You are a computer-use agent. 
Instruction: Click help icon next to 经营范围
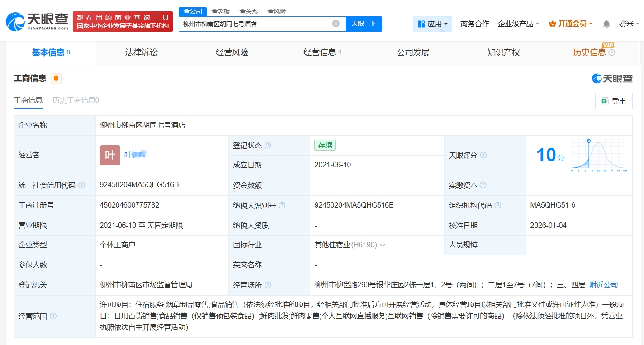point(53,317)
